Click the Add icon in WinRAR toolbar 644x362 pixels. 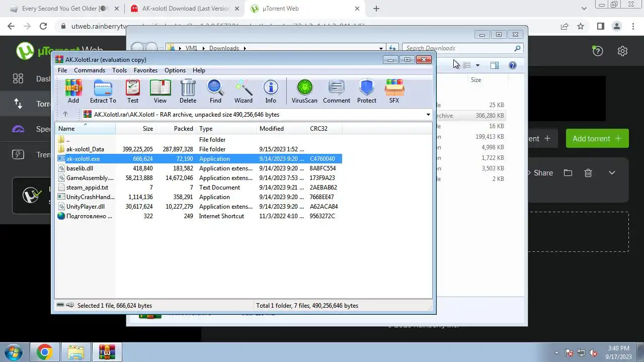[x=73, y=92]
